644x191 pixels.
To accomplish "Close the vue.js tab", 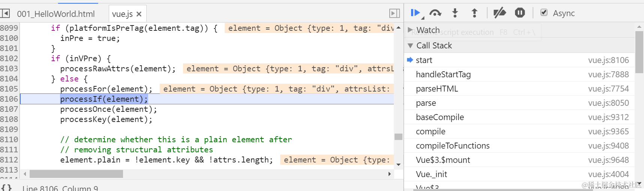I will point(139,14).
